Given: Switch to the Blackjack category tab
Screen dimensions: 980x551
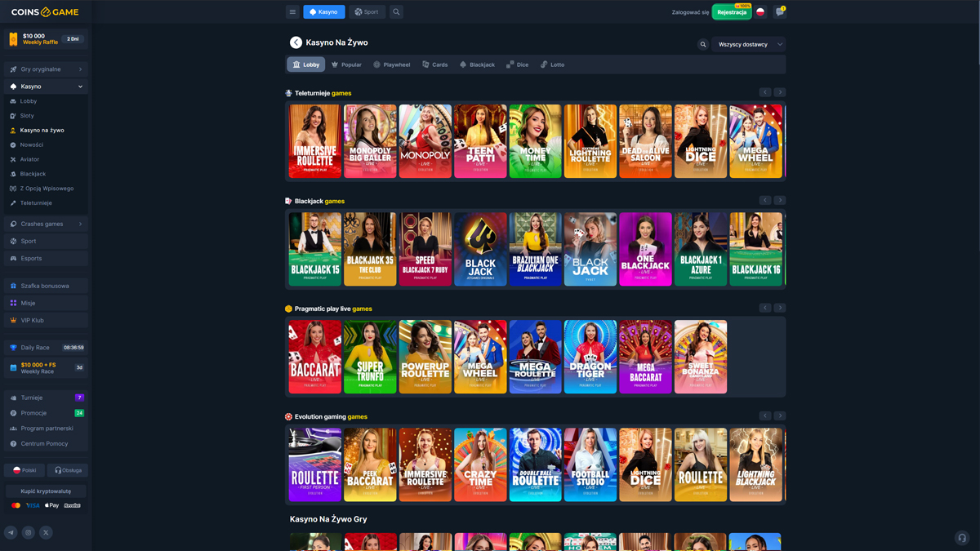Looking at the screenshot, I should pos(477,64).
